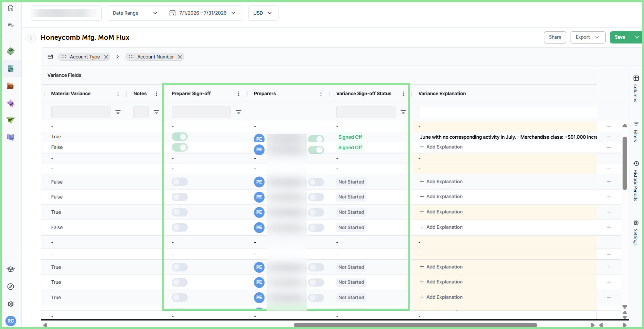Viewport: 644px width, 329px height.
Task: Click the Notes filter icon
Action: pos(156,112)
